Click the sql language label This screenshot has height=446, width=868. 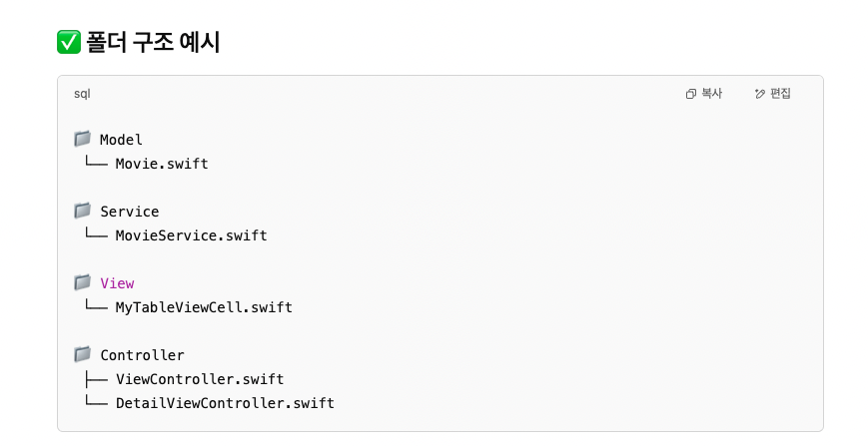(82, 94)
